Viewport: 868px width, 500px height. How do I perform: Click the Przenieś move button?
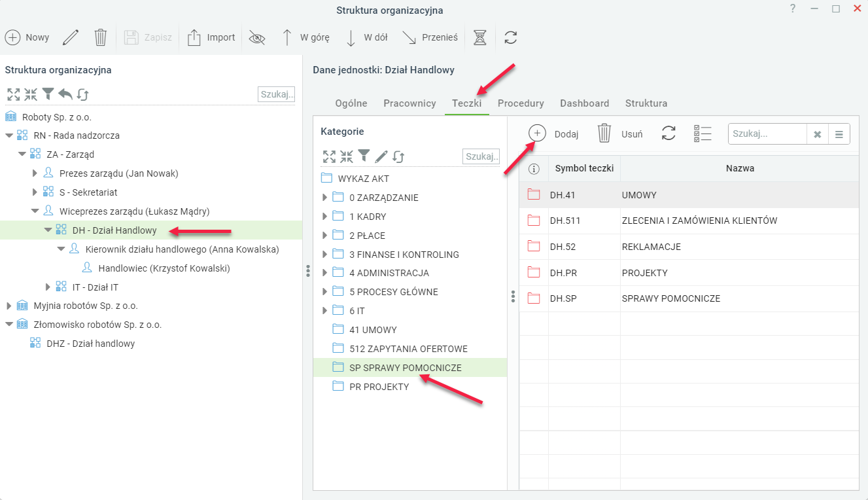click(x=430, y=37)
